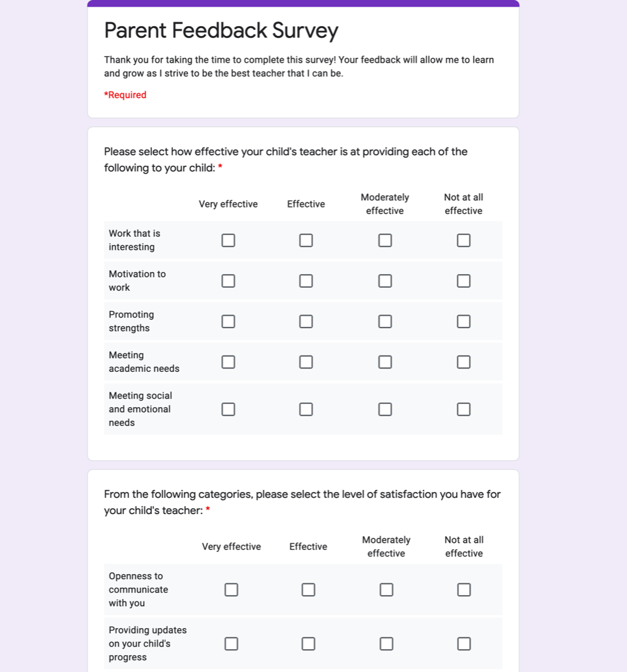Click the Parent Feedback Survey title
Screen dimensions: 627x672
point(221,30)
